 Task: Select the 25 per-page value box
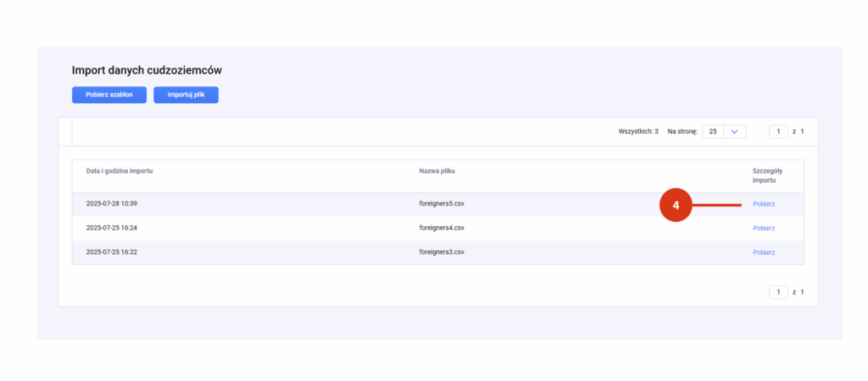pos(713,131)
